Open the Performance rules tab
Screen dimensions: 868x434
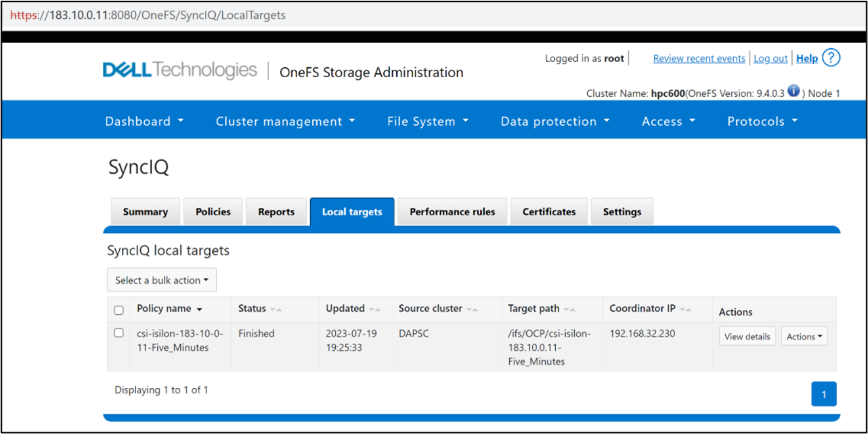pos(452,212)
